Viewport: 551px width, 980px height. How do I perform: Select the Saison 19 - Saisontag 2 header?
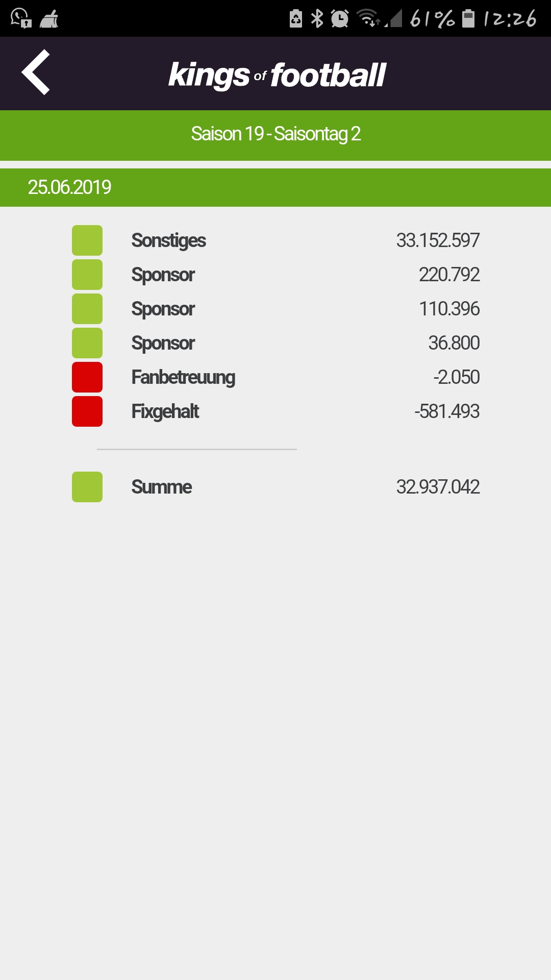point(275,135)
